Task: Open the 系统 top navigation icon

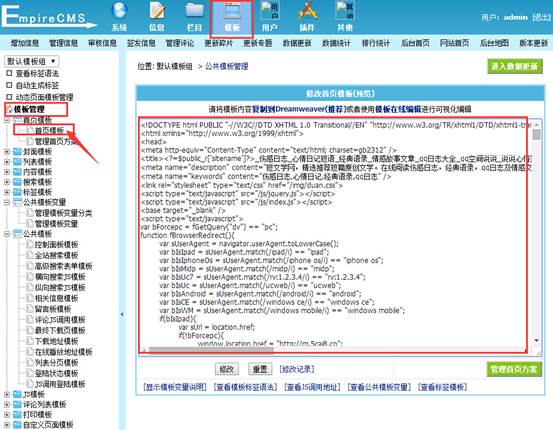Action: click(119, 16)
